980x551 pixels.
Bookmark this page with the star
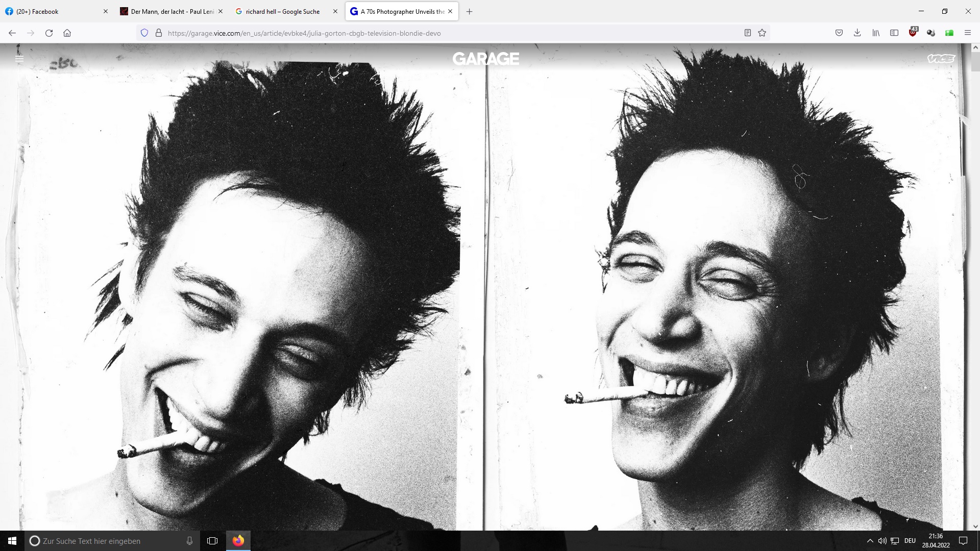pyautogui.click(x=762, y=33)
